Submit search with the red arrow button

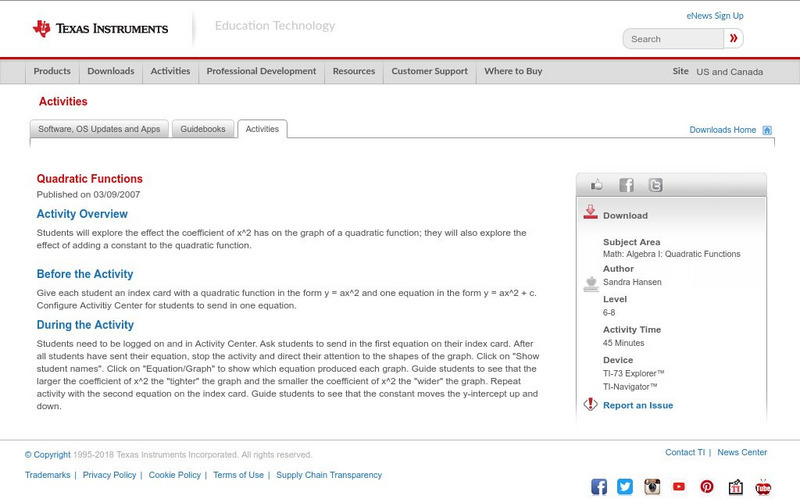(733, 38)
